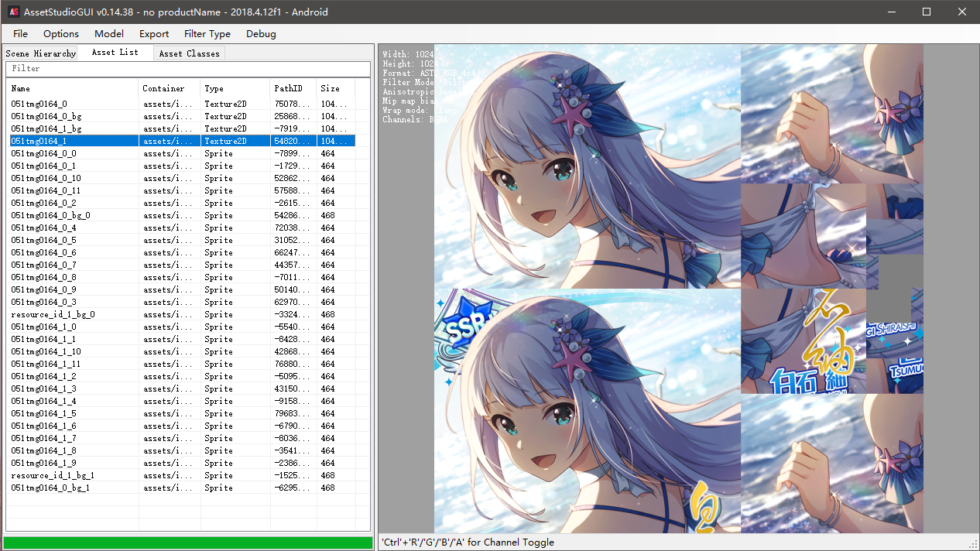Select the 051tmg0164_0_7 sprite row
Screen dimensions: 980x551
coord(182,265)
